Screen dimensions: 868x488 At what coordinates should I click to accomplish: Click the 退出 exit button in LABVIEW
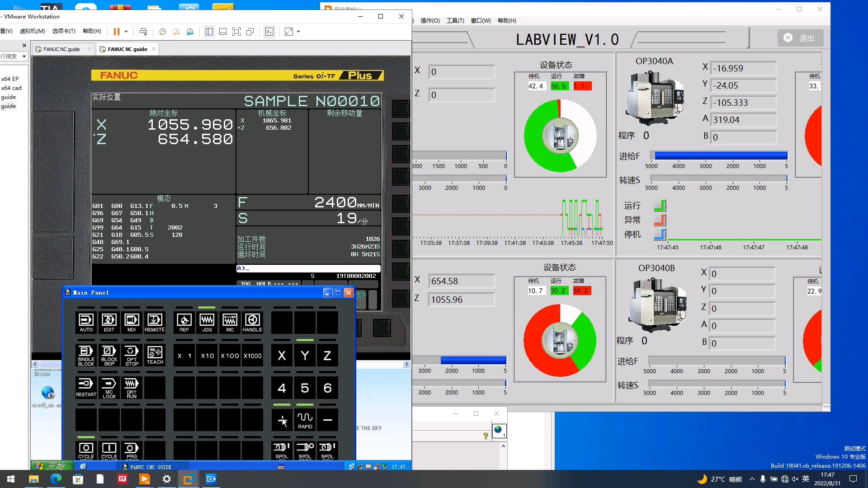click(800, 38)
